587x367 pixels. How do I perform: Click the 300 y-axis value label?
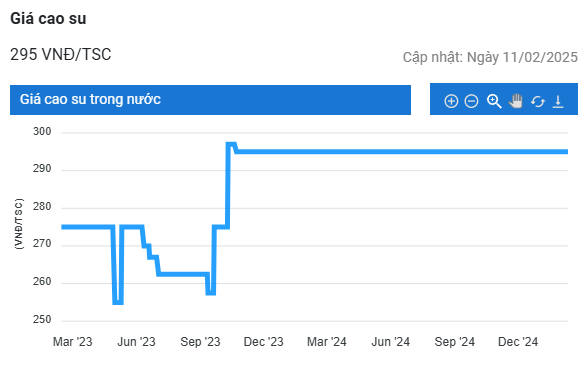click(x=42, y=131)
